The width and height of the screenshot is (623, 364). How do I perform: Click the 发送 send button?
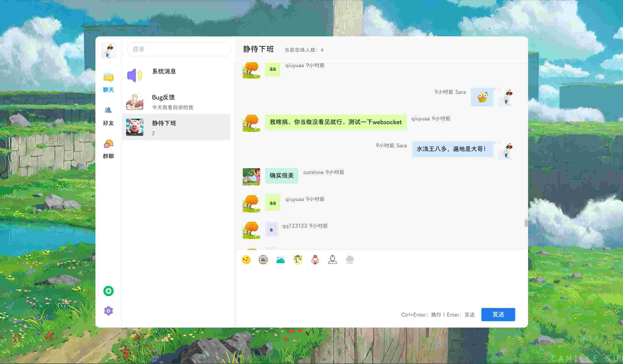(x=498, y=314)
